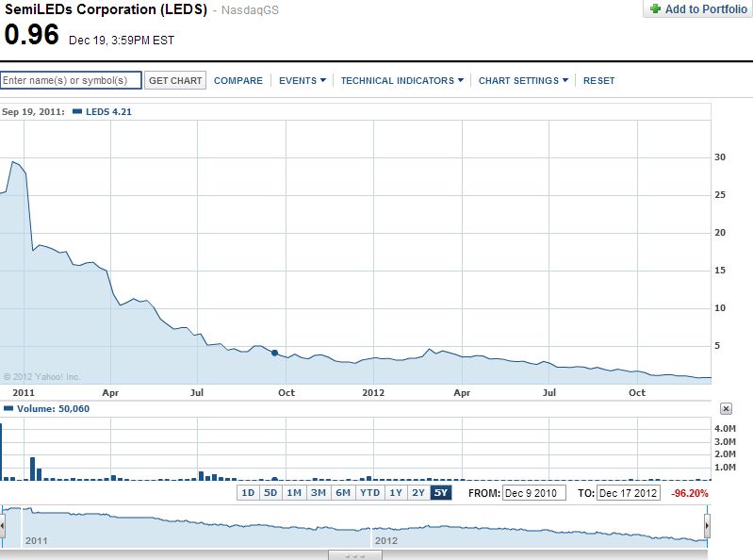Click the Oct 2012 axis label

637,393
